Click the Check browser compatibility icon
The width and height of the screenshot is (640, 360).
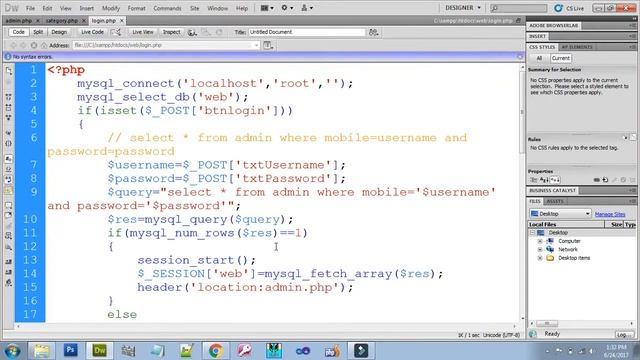[117, 32]
